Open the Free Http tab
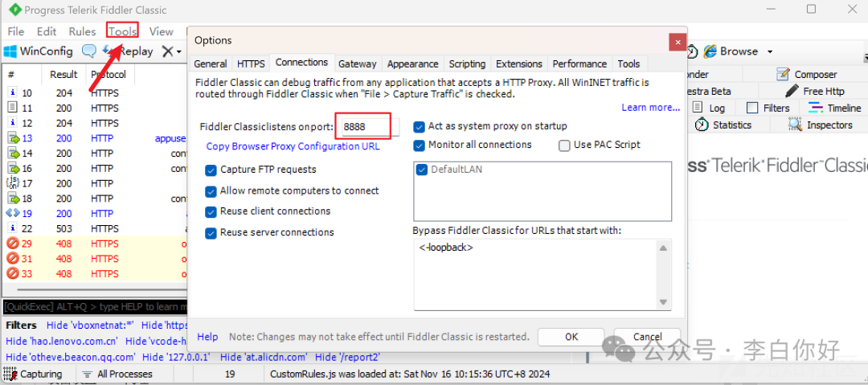This screenshot has height=385, width=868. [816, 91]
